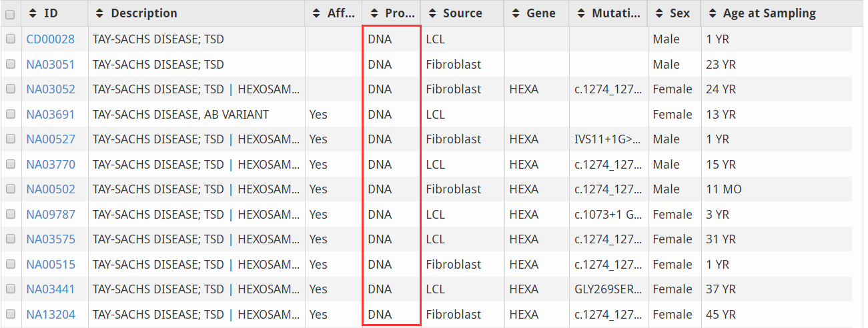Image resolution: width=868 pixels, height=328 pixels.
Task: Click the sort arrows icon beside ID header
Action: tap(33, 13)
